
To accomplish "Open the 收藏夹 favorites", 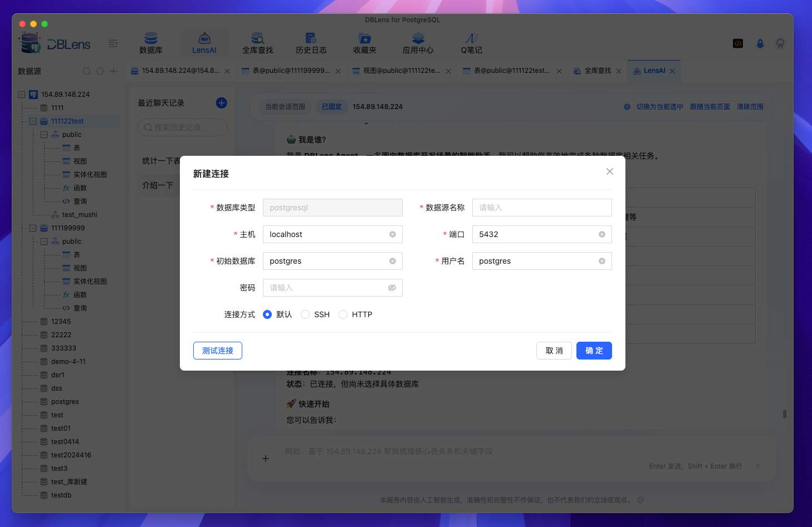I will point(364,43).
